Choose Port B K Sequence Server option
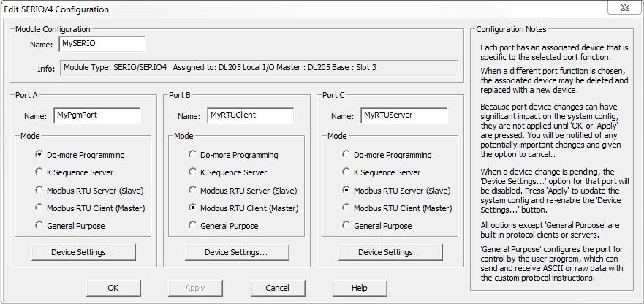This screenshot has height=304, width=644. coord(193,172)
